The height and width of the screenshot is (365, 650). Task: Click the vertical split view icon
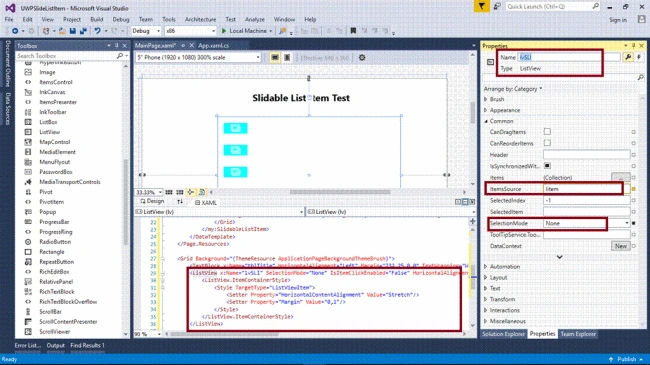click(458, 202)
